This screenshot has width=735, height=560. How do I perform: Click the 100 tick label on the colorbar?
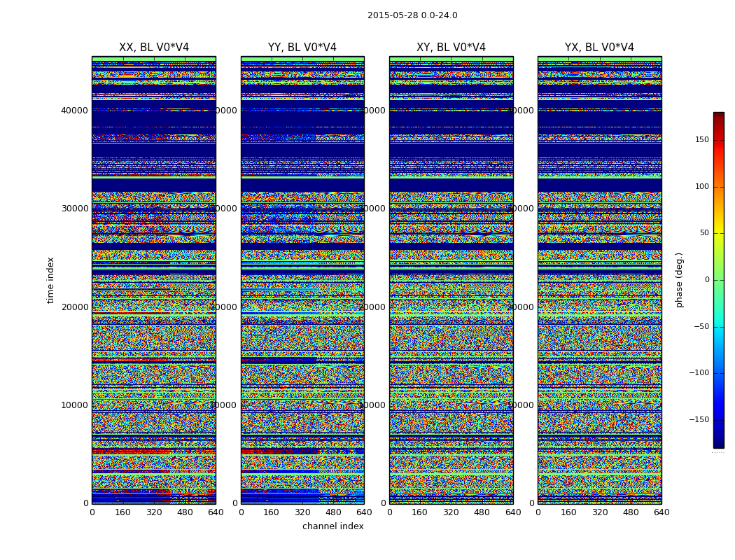click(701, 186)
